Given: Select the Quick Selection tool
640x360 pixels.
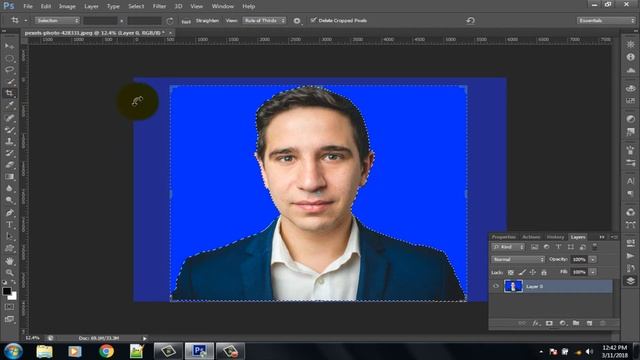Looking at the screenshot, I should pos(9,82).
